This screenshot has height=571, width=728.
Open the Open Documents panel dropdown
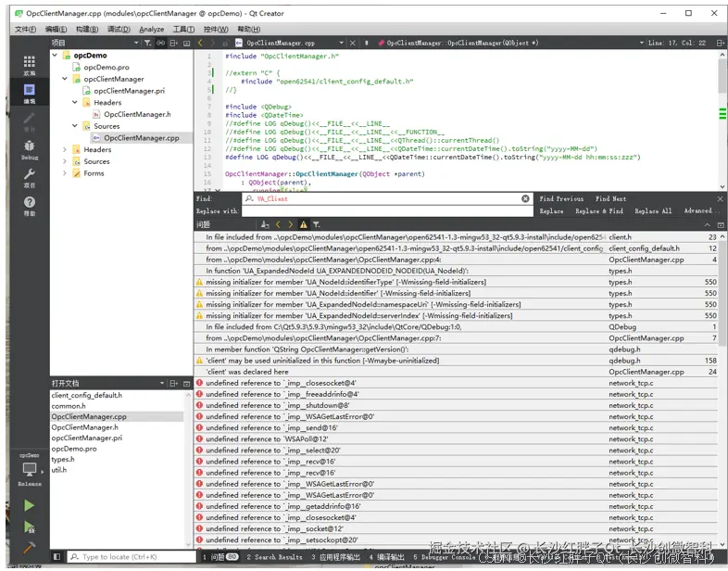[162, 384]
